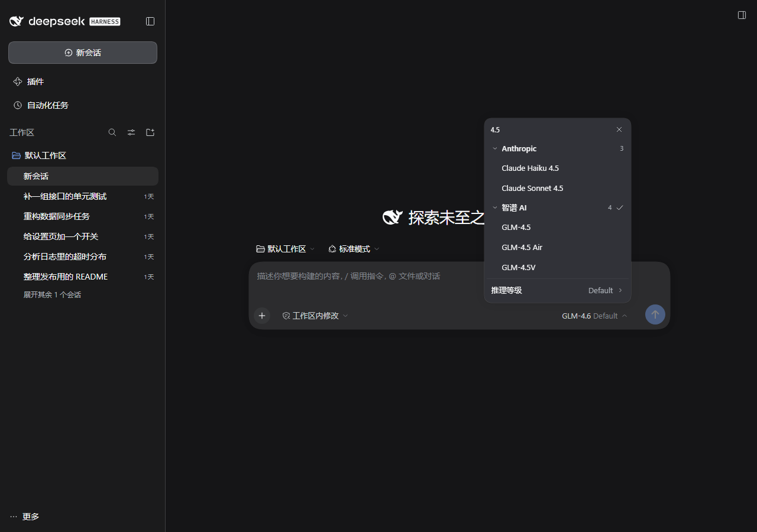
Task: Collapse the 智谱 AI provider group
Action: pyautogui.click(x=558, y=207)
